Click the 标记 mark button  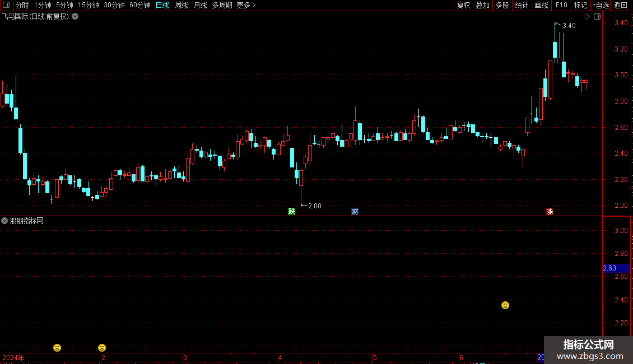(580, 5)
